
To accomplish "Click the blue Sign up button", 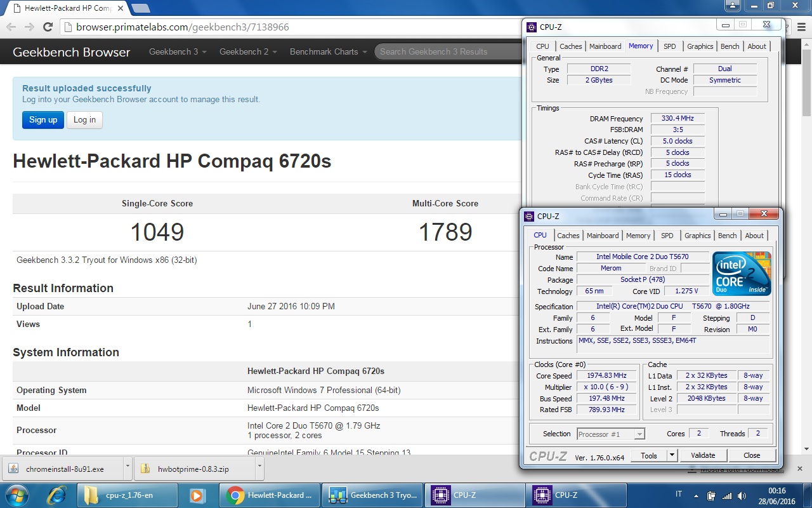I will (x=43, y=119).
